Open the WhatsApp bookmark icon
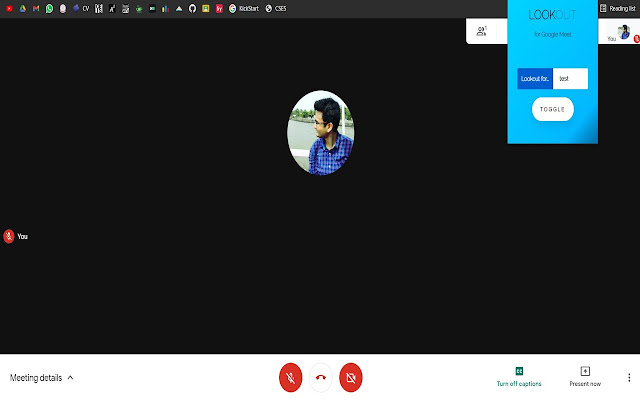Screen dimensions: 640x400 pos(49,9)
